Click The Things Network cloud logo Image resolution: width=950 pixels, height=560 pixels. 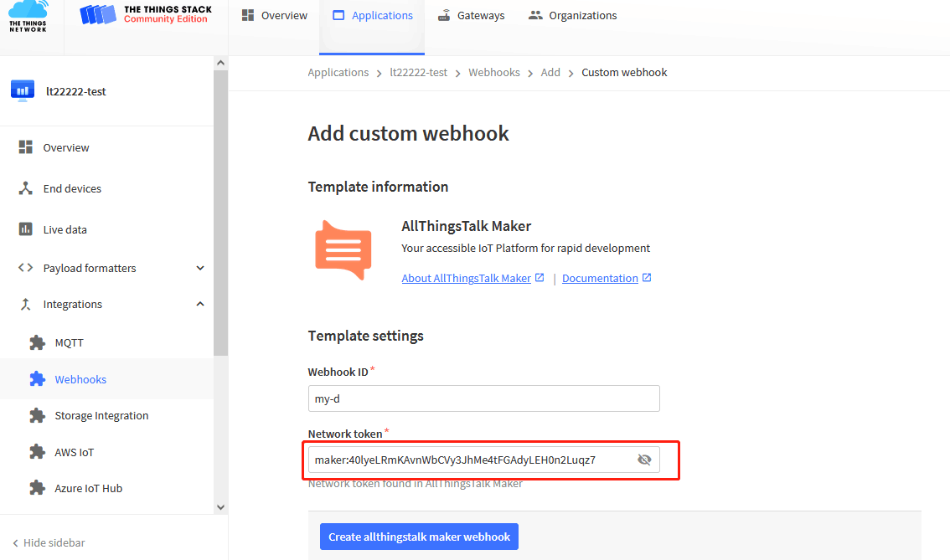coord(28,17)
